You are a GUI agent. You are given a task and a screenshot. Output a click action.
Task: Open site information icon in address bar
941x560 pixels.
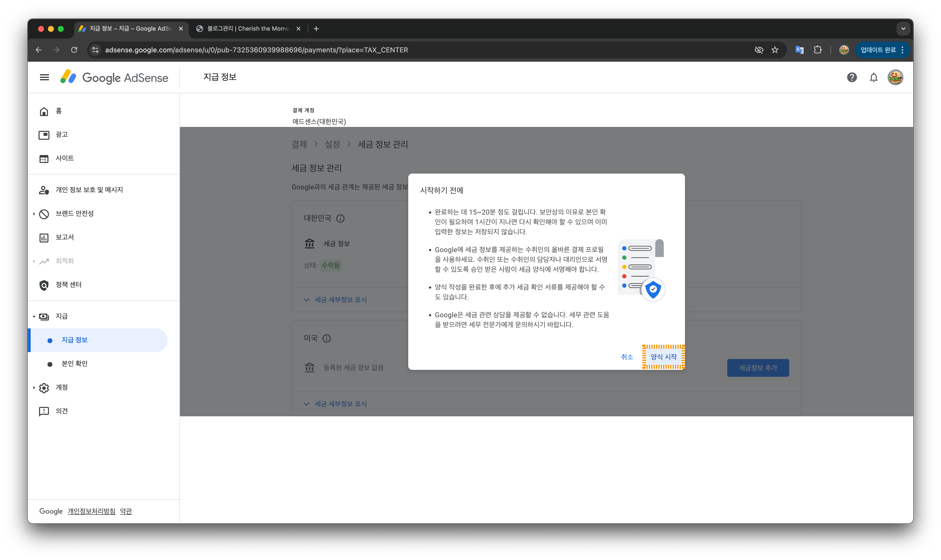(x=96, y=50)
